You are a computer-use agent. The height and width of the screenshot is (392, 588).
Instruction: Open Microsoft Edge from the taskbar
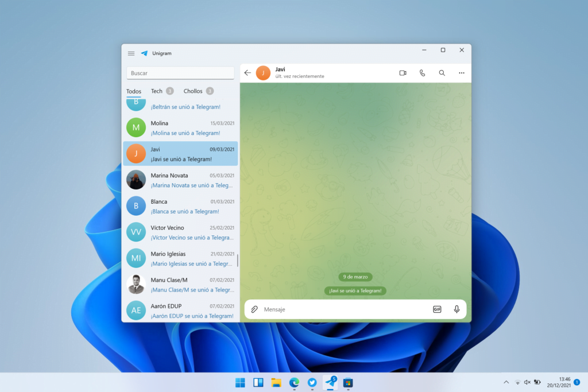click(x=294, y=382)
